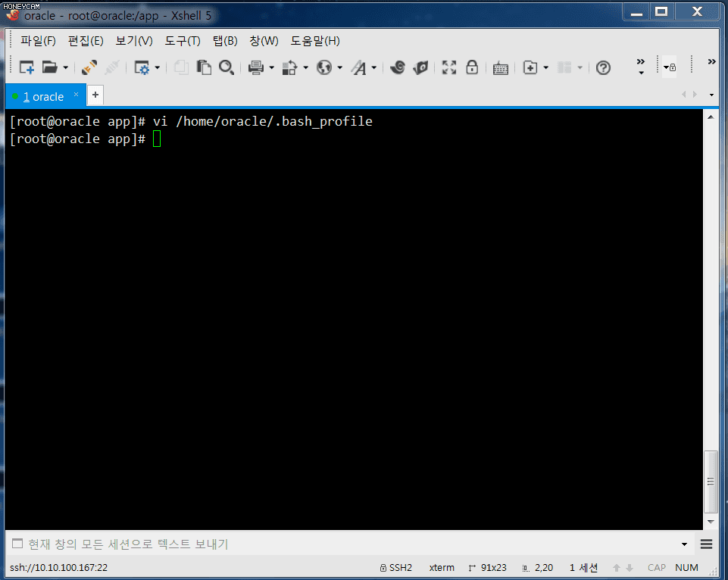
Task: Click the Open Session folder icon
Action: (49, 67)
